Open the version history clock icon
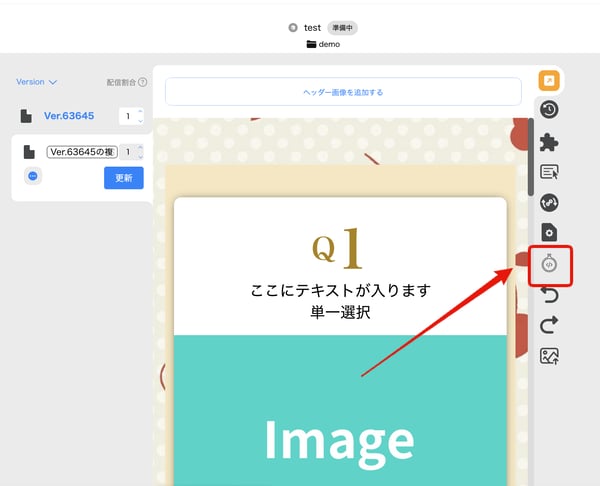This screenshot has height=486, width=600. click(x=548, y=110)
